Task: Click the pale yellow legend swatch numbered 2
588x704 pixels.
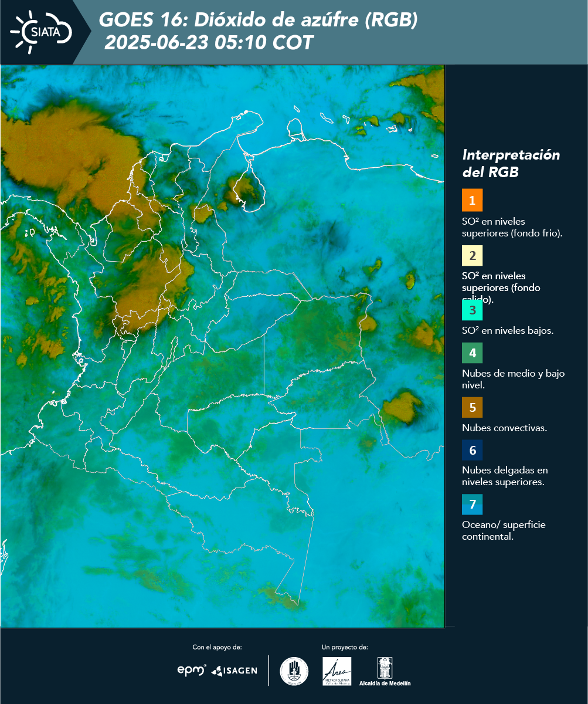Action: pos(472,256)
